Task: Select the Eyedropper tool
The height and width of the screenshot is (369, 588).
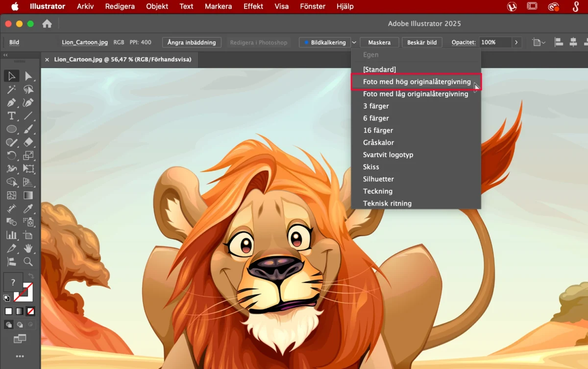Action: pyautogui.click(x=28, y=208)
